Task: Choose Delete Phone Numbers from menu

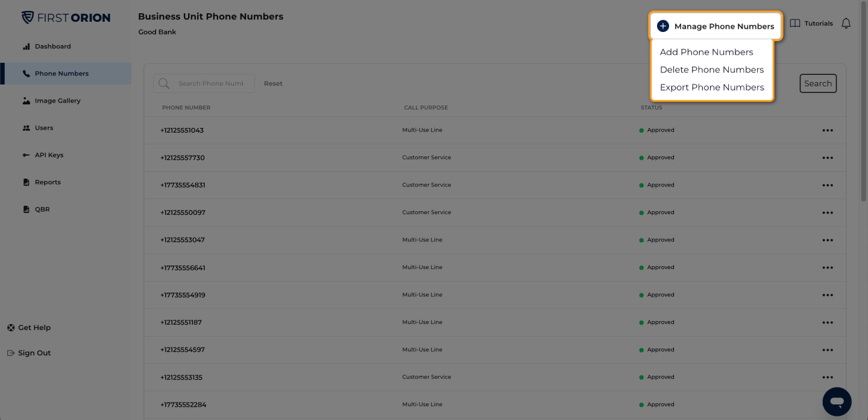Action: tap(712, 69)
